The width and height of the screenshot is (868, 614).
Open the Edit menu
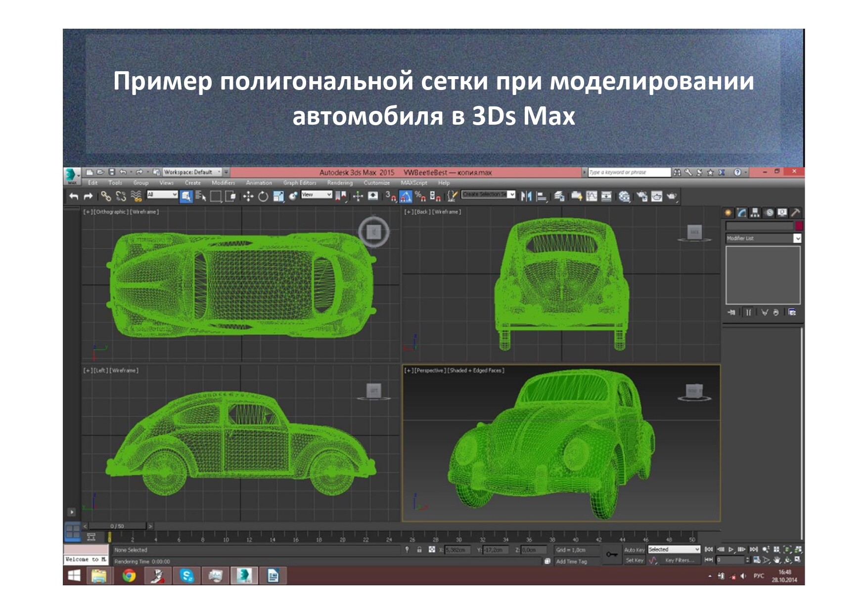93,183
